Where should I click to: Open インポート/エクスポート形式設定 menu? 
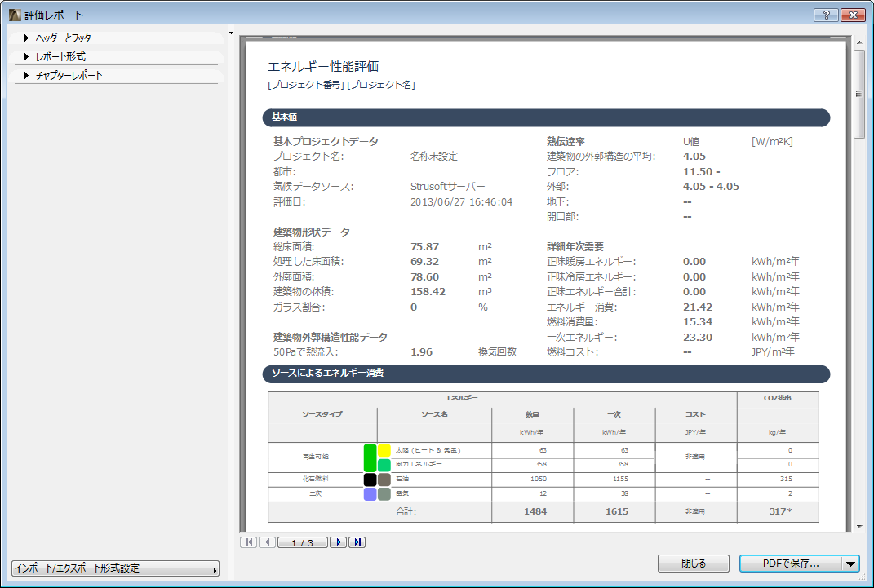115,568
